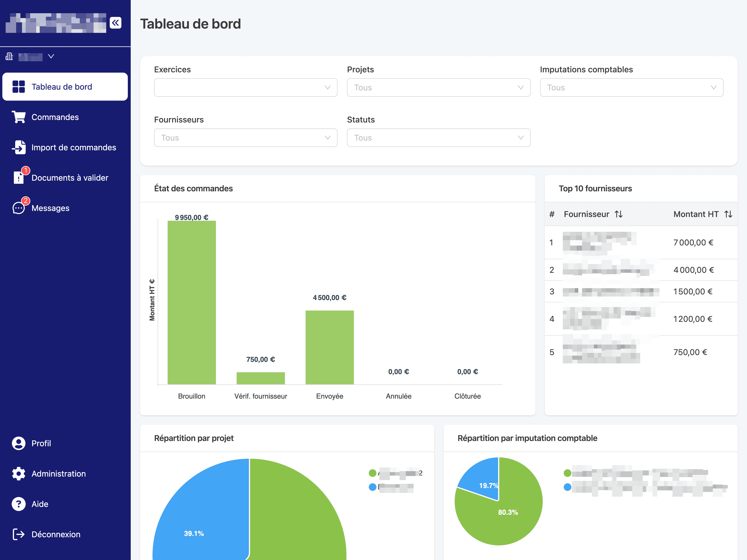Viewport: 747px width, 560px height.
Task: Click the Documents à valider badge showing 1
Action: (x=26, y=171)
